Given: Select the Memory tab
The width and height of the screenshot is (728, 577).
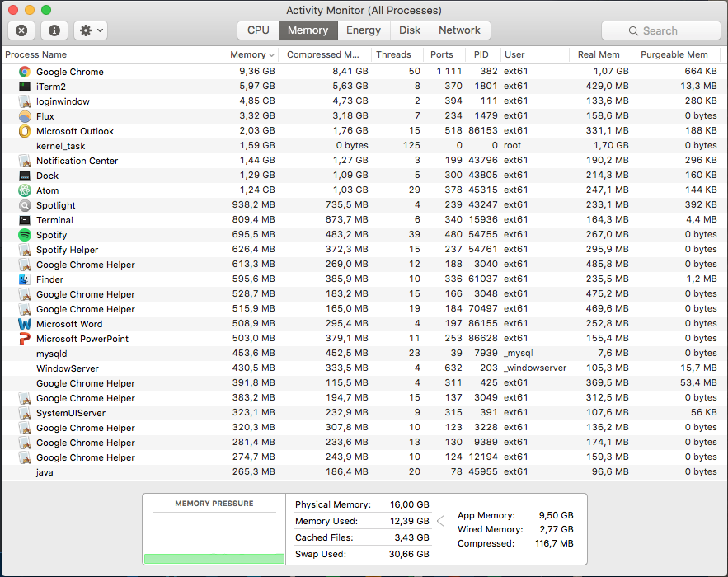Looking at the screenshot, I should [308, 30].
